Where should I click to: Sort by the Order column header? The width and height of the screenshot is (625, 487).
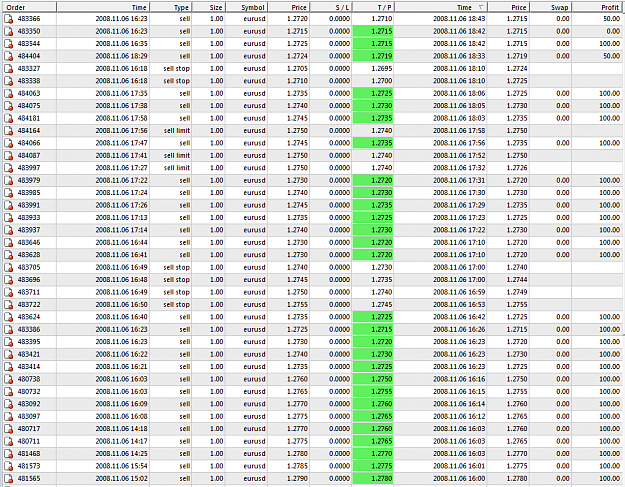click(29, 7)
